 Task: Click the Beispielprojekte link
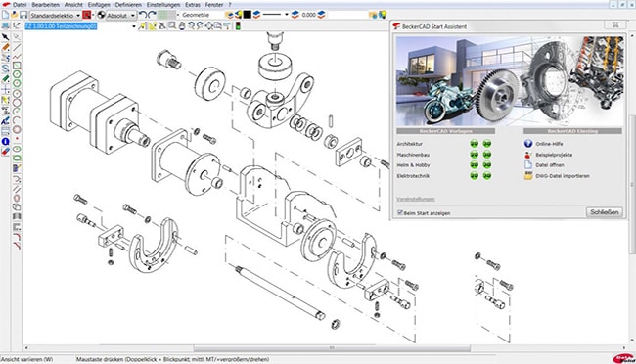click(554, 155)
